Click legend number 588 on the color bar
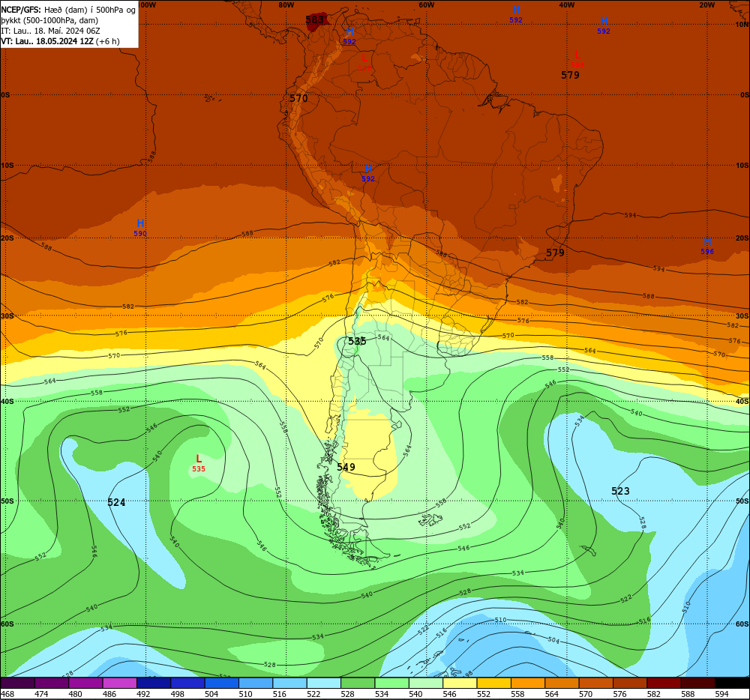 point(688,694)
